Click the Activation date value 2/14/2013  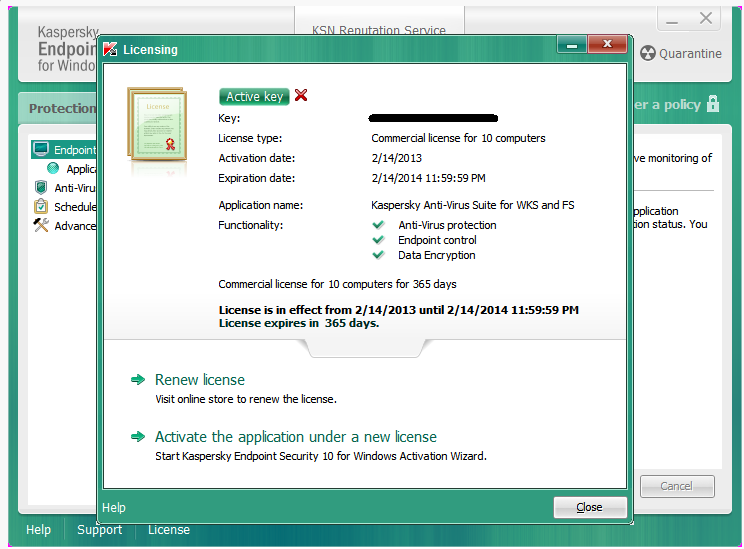tap(397, 158)
